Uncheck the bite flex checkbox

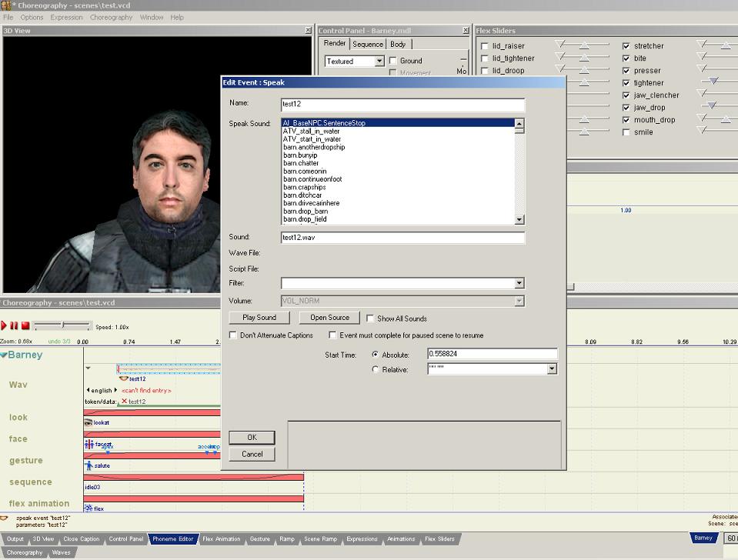(x=626, y=58)
